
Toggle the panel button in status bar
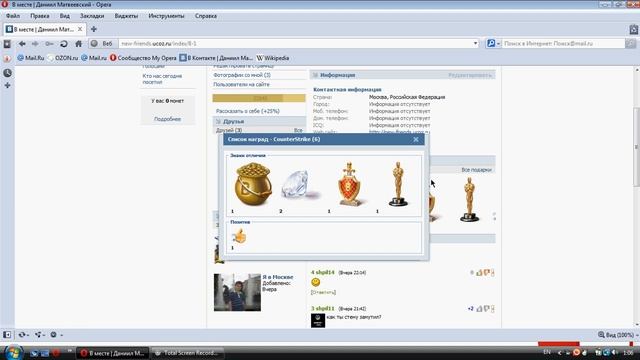coord(7,335)
